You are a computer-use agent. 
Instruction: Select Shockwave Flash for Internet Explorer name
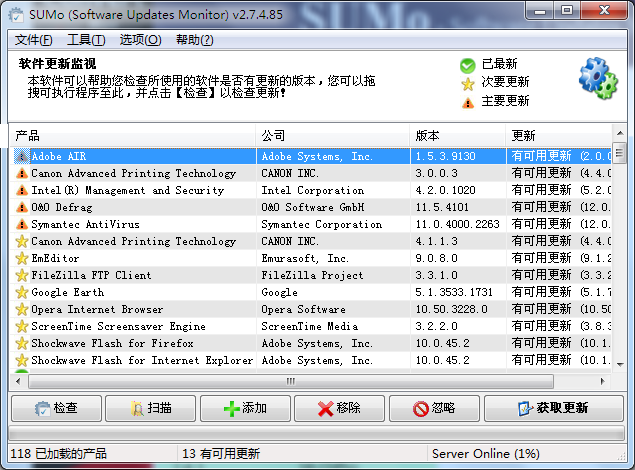[x=142, y=360]
